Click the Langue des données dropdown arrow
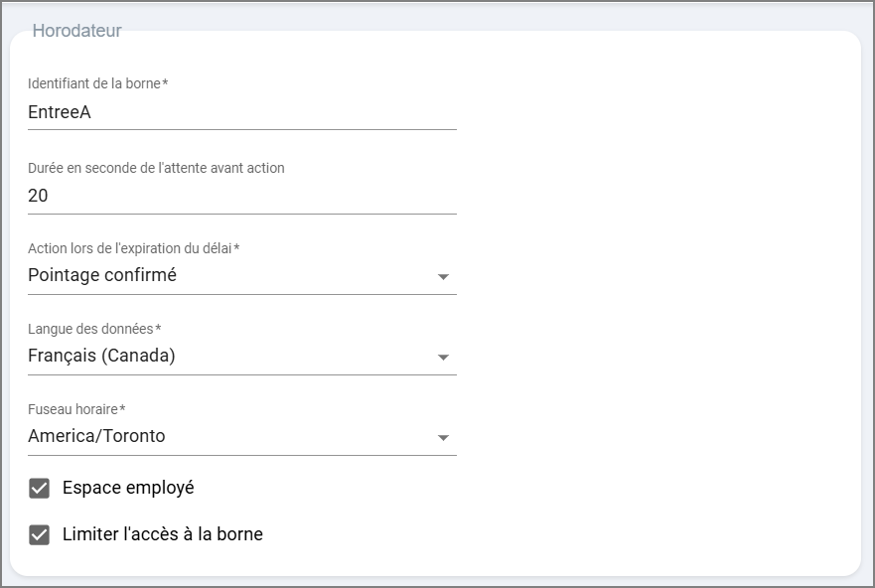The width and height of the screenshot is (875, 588). click(x=443, y=358)
